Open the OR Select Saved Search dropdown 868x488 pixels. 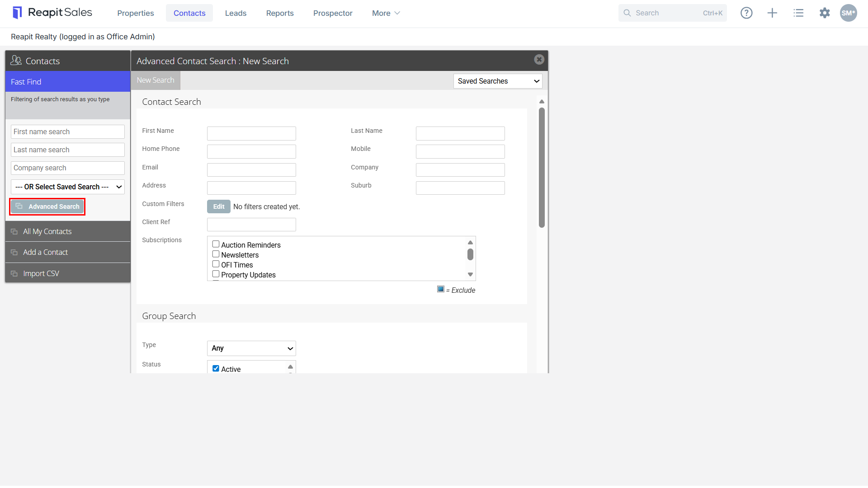pos(68,187)
